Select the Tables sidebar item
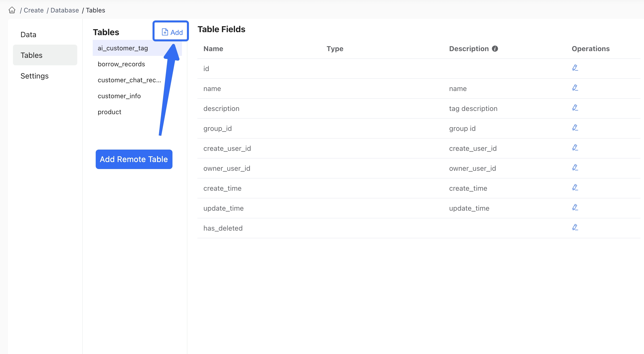 pos(45,55)
